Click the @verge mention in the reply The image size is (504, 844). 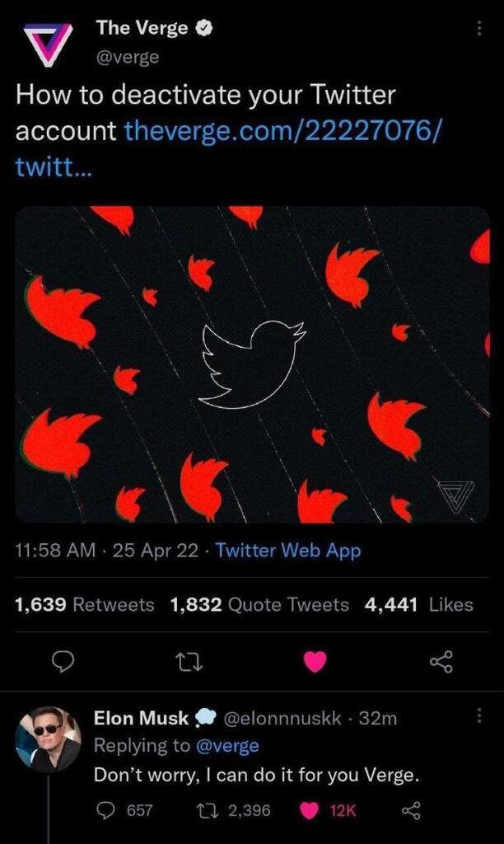pyautogui.click(x=226, y=745)
